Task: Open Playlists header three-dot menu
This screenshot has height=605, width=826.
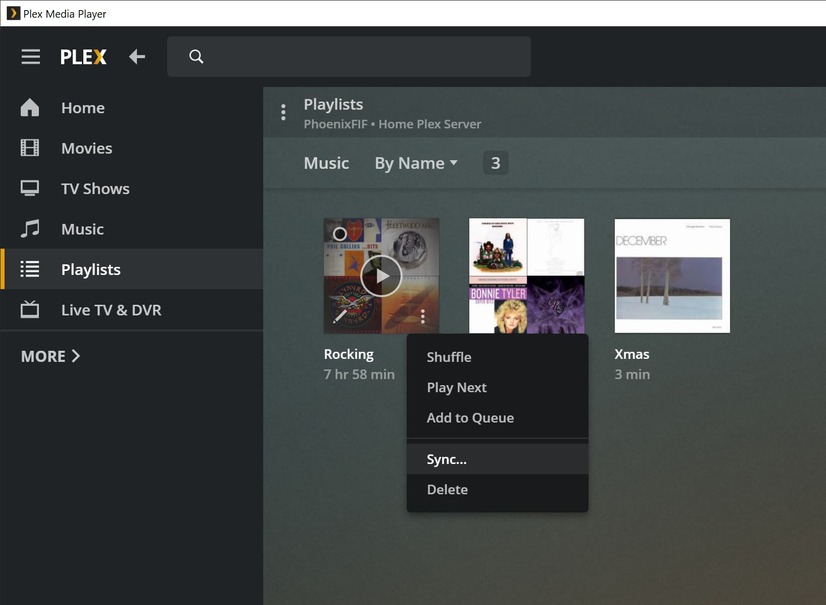Action: [x=283, y=112]
